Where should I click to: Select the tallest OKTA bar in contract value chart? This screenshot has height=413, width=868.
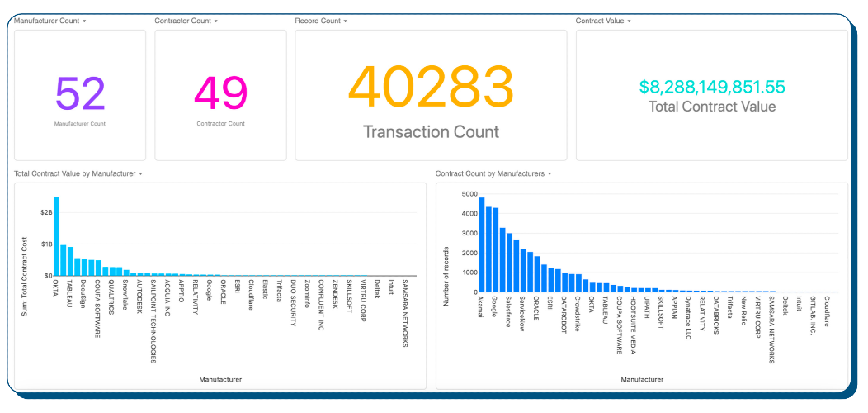[x=56, y=235]
